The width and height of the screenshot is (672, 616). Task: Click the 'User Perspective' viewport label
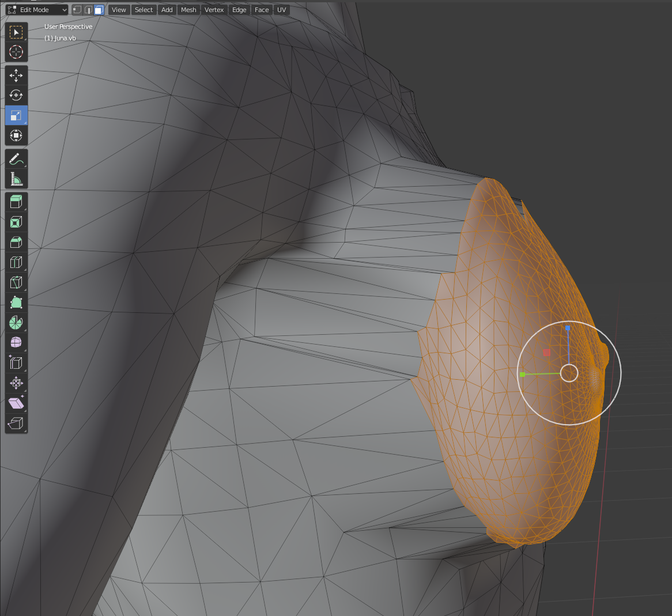(x=68, y=27)
